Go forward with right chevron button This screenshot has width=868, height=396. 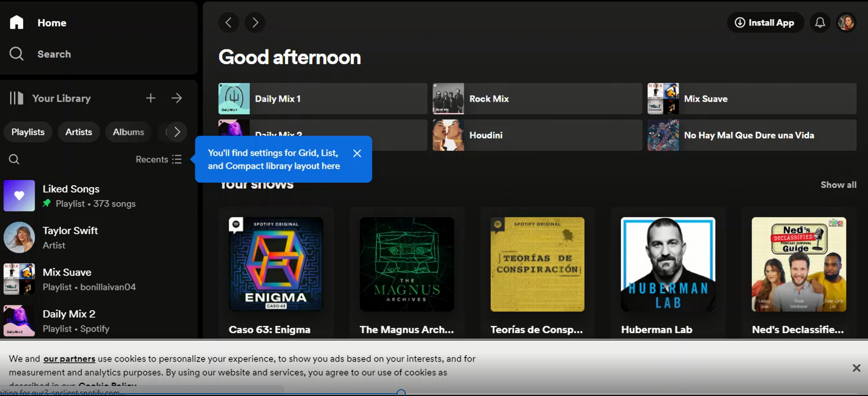click(x=255, y=22)
